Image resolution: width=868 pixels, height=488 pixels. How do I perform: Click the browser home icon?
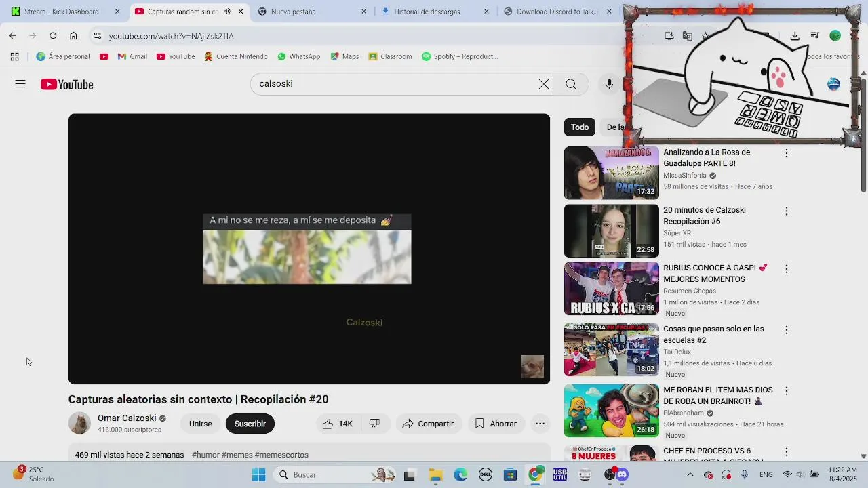[73, 35]
